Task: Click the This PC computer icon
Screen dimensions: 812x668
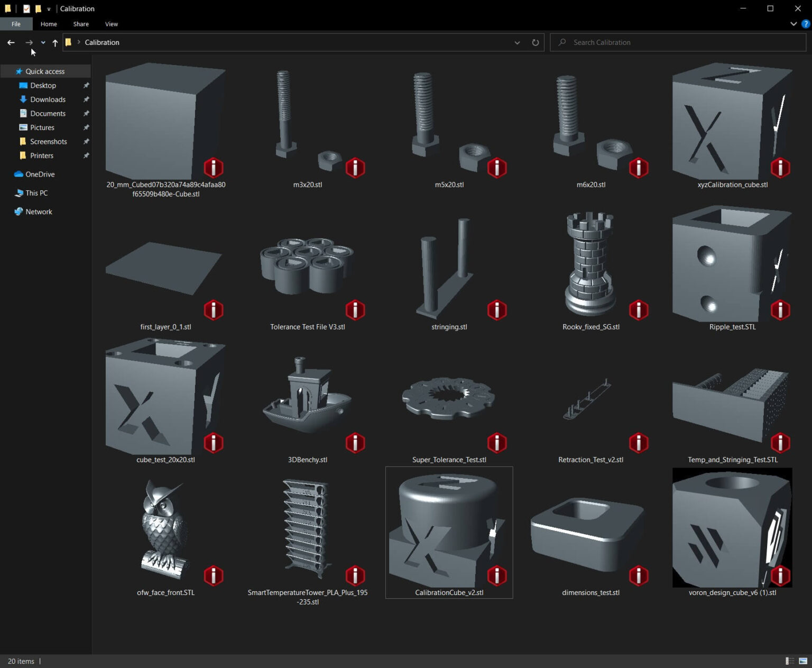Action: tap(19, 193)
